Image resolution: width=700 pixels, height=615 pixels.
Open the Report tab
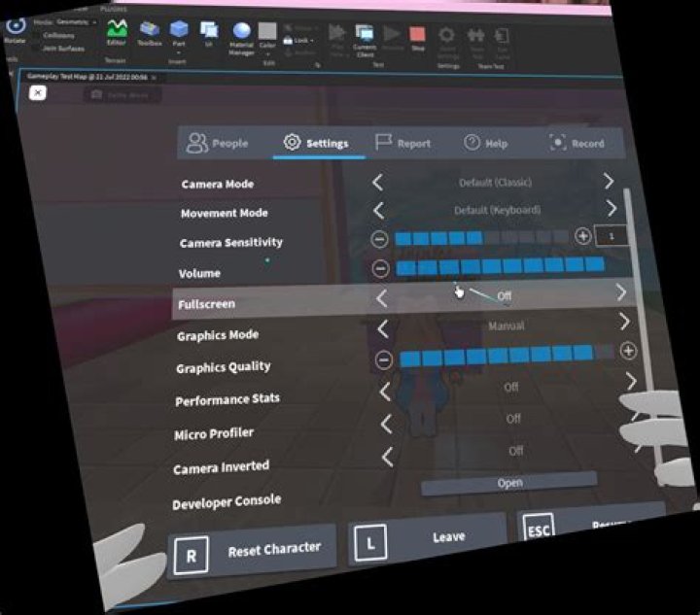tap(402, 143)
